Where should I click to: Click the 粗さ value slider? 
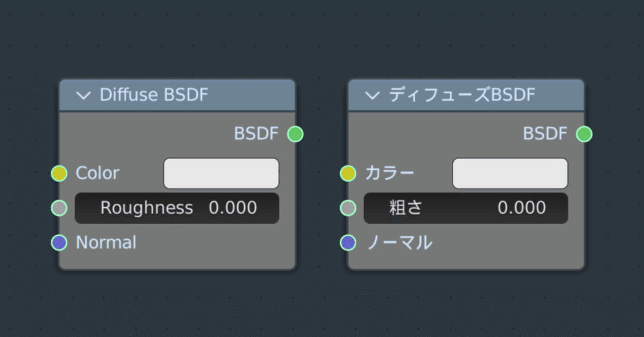pos(466,208)
